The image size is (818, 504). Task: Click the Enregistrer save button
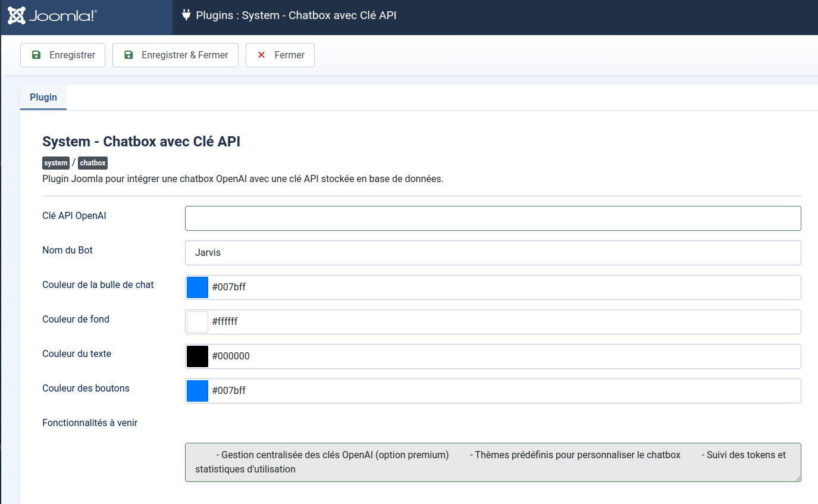pyautogui.click(x=62, y=55)
